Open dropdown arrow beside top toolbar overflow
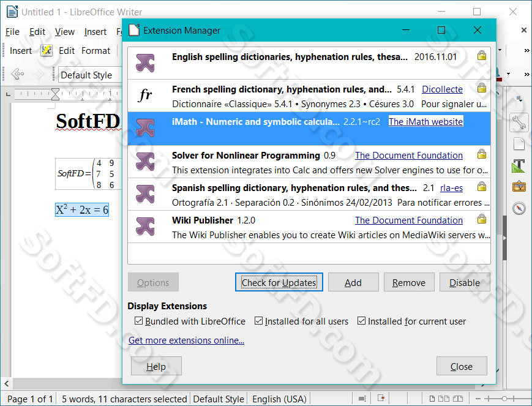532x406 pixels. (500, 50)
